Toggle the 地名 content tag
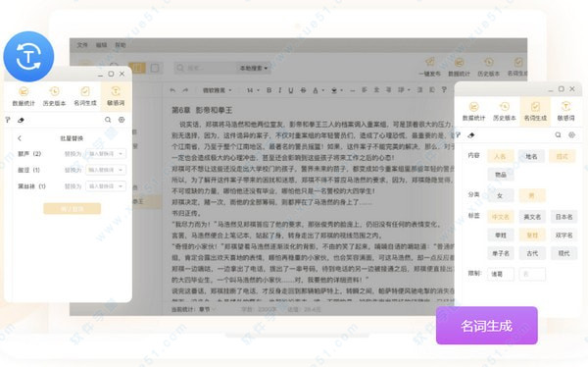The height and width of the screenshot is (367, 588). pos(531,156)
